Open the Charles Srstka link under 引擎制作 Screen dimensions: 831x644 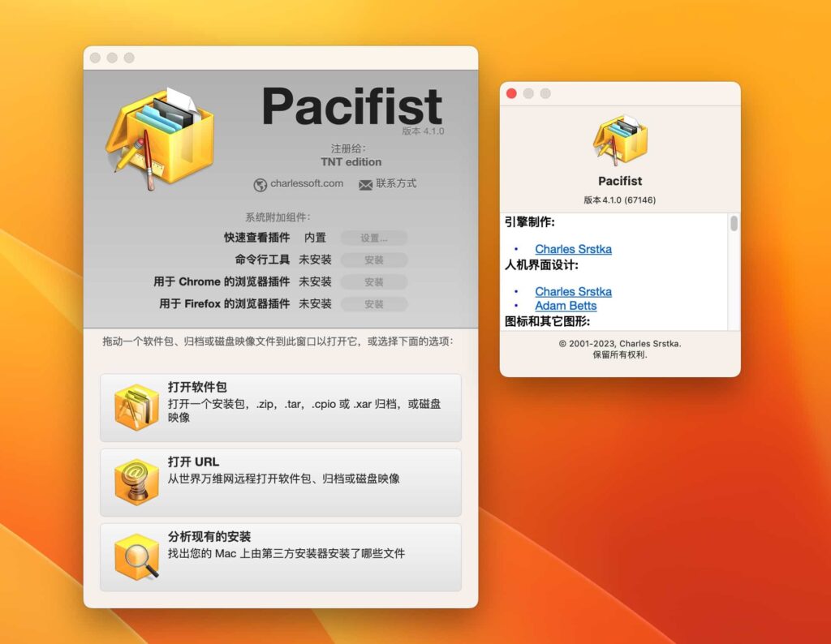tap(573, 249)
